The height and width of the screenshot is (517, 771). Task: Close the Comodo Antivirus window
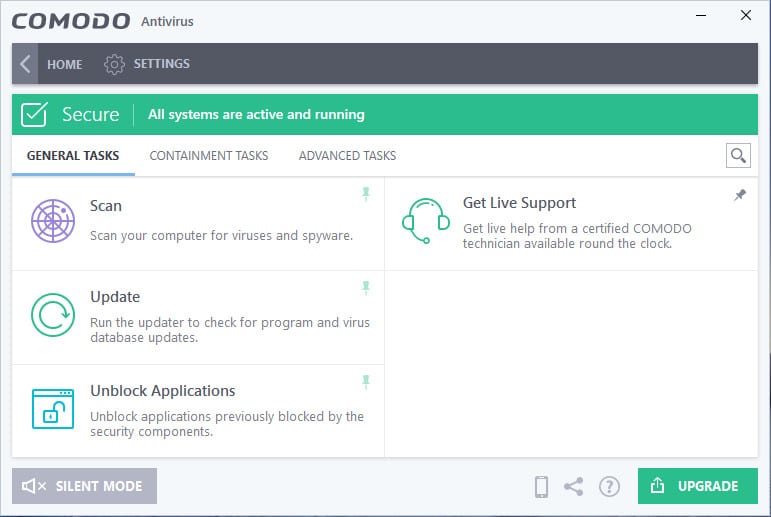(x=746, y=15)
